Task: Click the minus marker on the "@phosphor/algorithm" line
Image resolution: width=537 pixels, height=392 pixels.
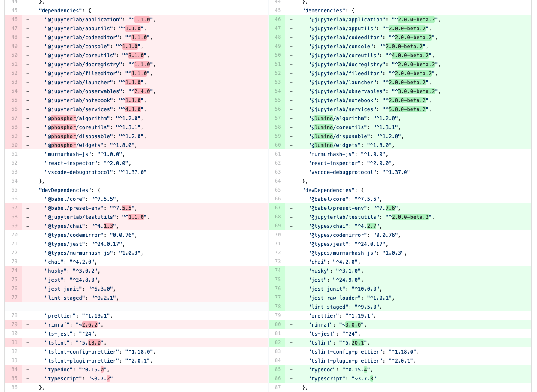Action: tap(27, 118)
